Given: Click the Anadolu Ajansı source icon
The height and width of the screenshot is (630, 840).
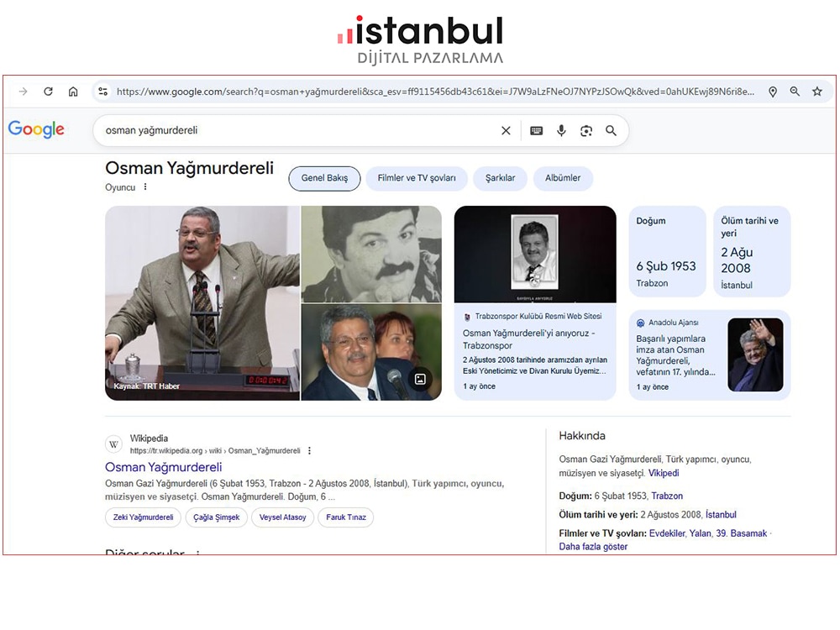Looking at the screenshot, I should 640,323.
